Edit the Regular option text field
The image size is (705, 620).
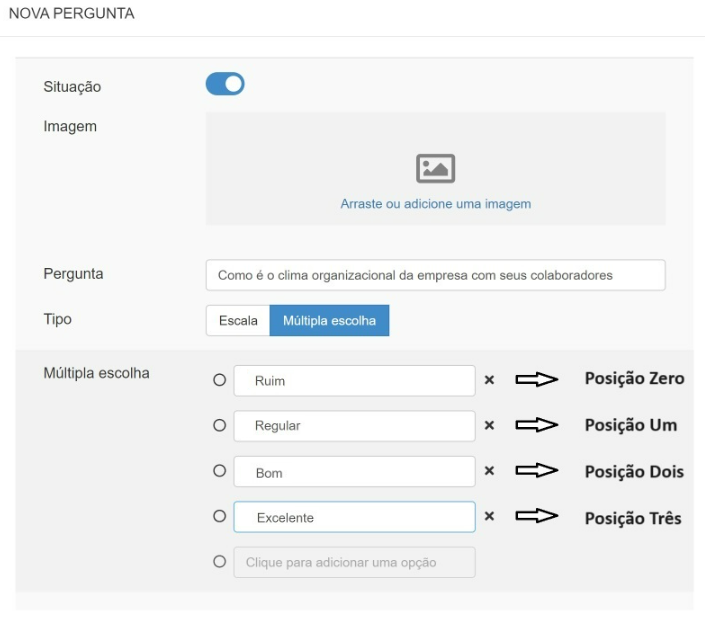pos(354,425)
